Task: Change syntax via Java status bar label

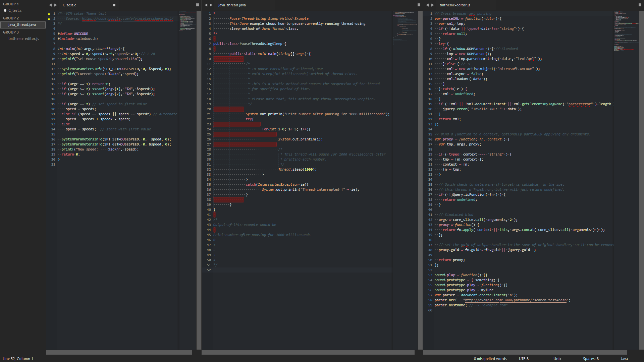Action: click(x=624, y=359)
